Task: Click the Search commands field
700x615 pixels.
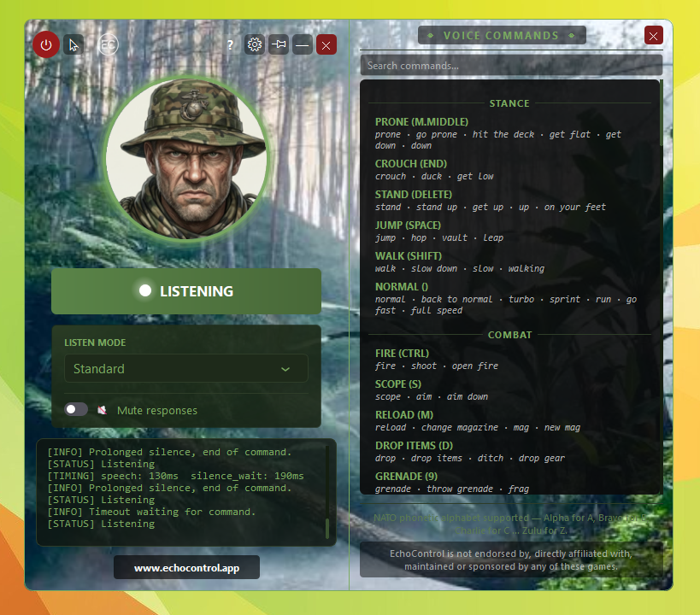Action: (511, 66)
